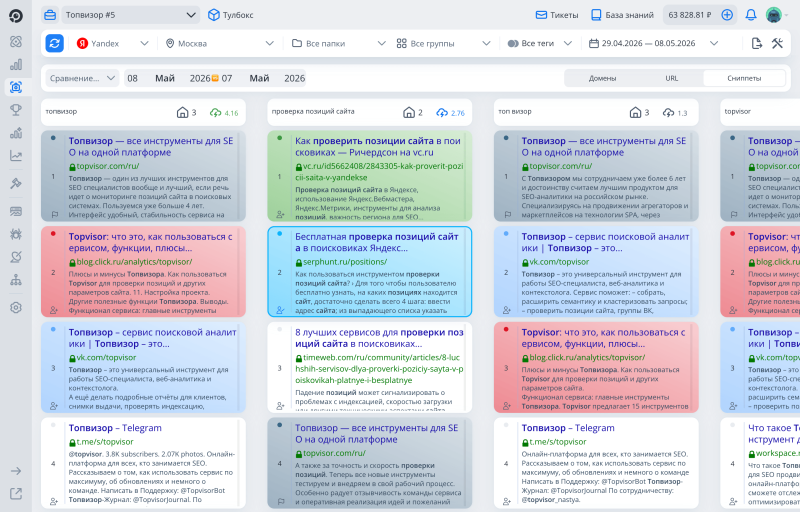
Task: Open the sitemap hierarchy sidebar icon
Action: pos(16,279)
